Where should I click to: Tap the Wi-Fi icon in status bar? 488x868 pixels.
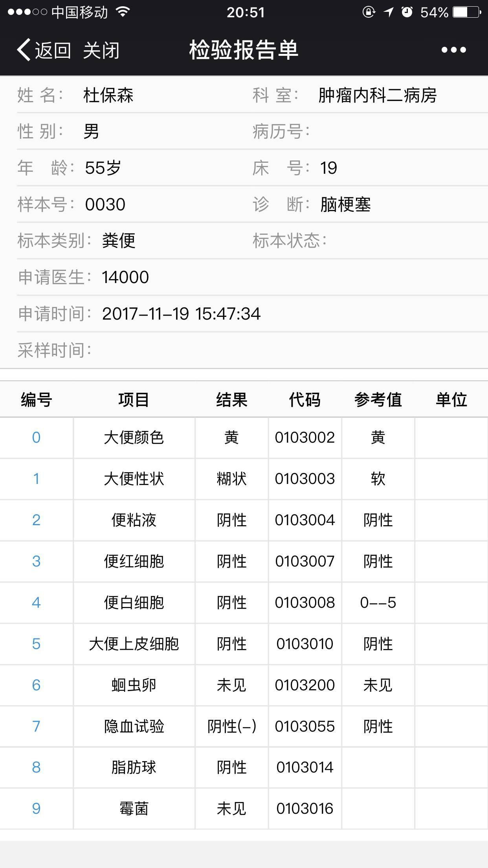tap(123, 12)
